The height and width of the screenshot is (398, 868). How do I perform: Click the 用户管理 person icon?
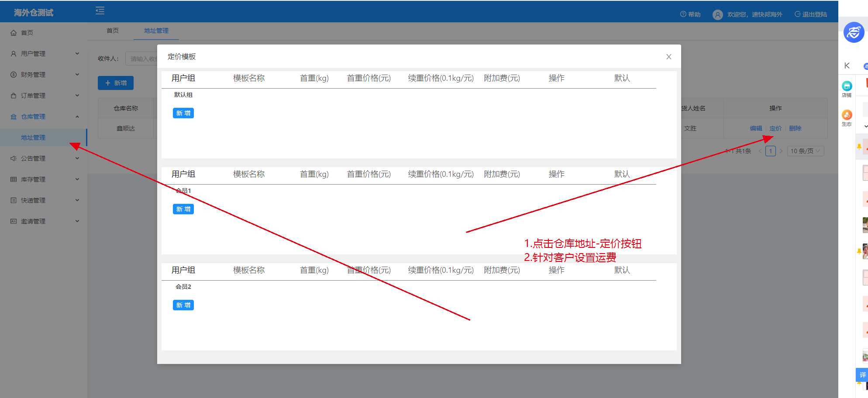14,54
